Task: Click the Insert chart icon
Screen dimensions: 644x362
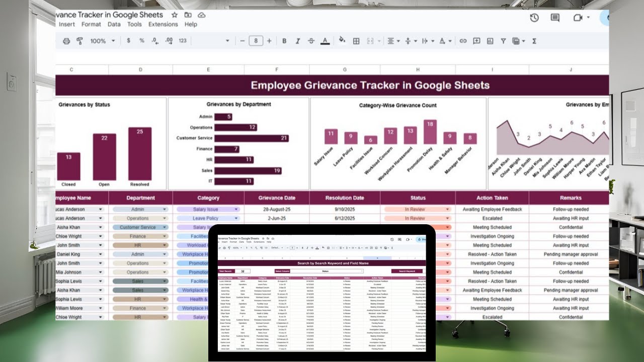Action: point(490,41)
